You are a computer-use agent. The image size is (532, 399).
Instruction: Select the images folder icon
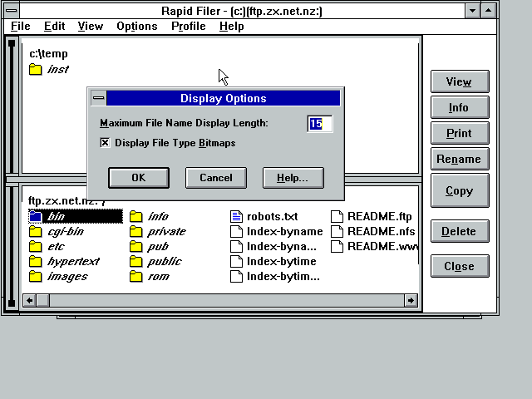point(35,277)
